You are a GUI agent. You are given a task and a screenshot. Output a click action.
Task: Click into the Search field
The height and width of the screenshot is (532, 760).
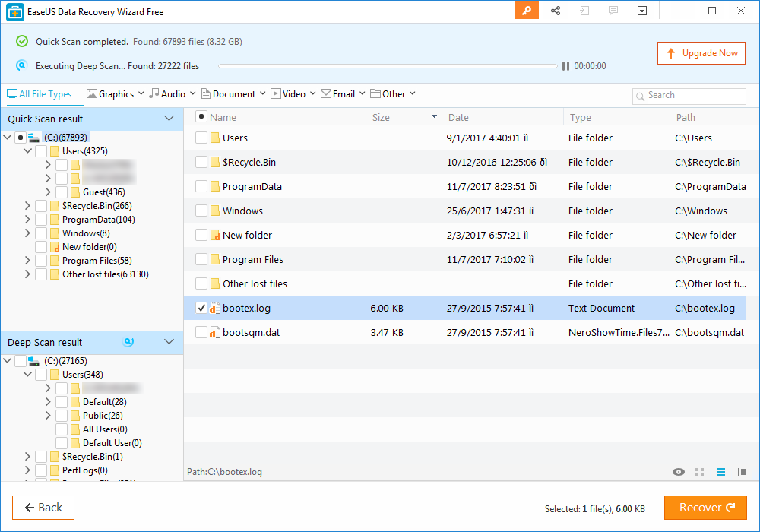(689, 96)
